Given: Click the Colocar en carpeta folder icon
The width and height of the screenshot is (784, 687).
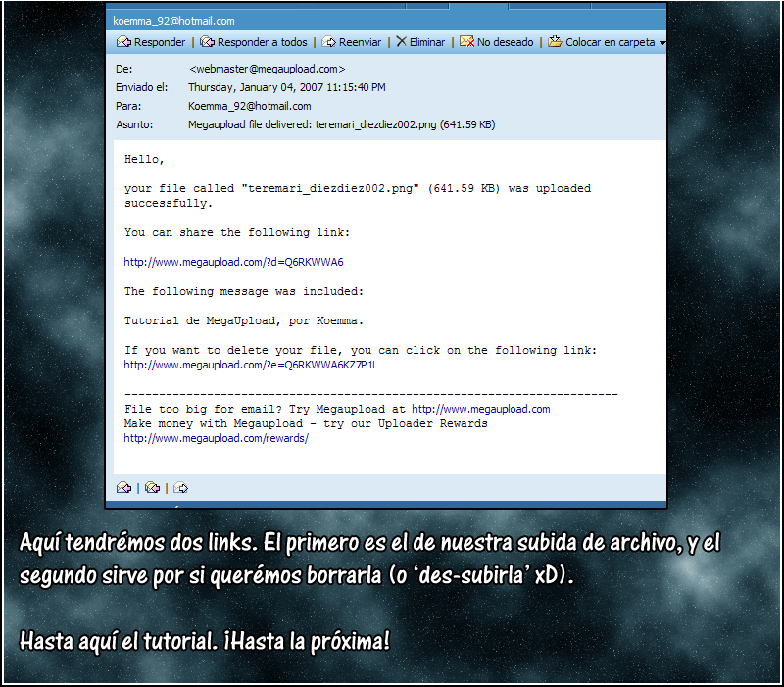Looking at the screenshot, I should 555,41.
